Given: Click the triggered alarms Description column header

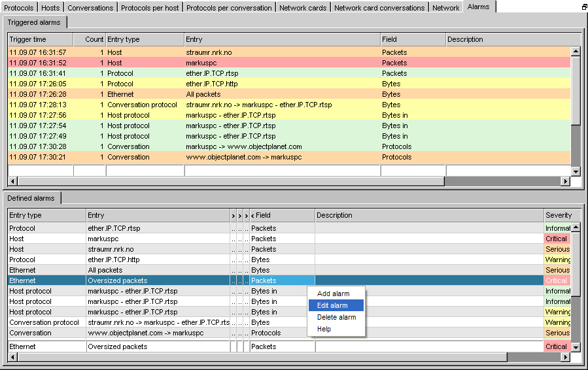Looking at the screenshot, I should pos(513,39).
